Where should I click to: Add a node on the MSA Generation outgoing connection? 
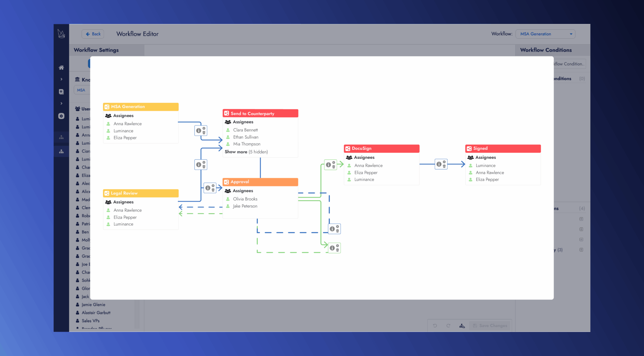coord(204,128)
